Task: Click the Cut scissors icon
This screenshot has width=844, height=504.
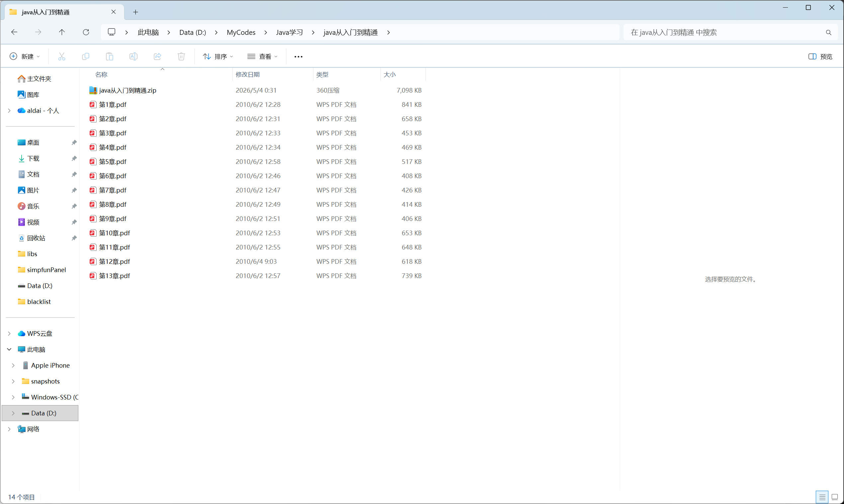Action: coord(61,56)
